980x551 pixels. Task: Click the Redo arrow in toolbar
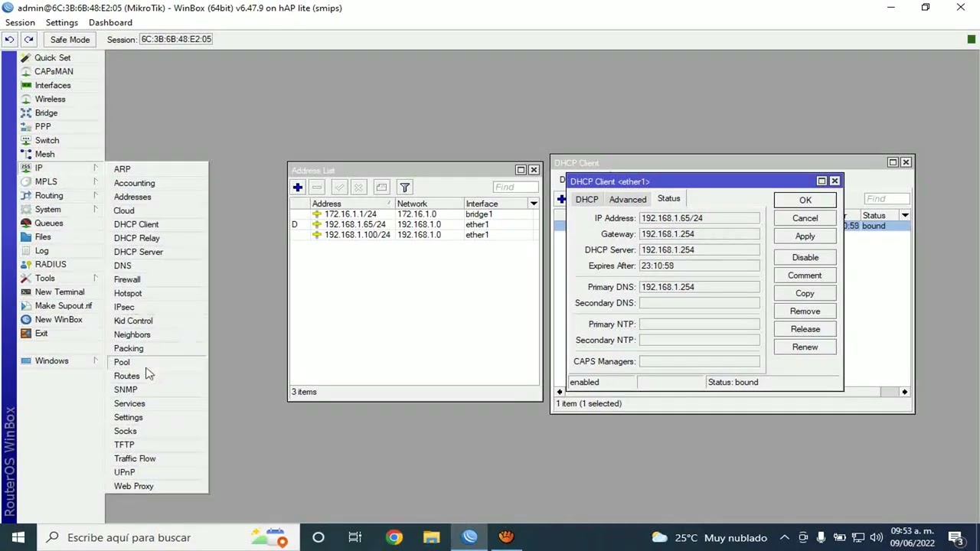[28, 39]
